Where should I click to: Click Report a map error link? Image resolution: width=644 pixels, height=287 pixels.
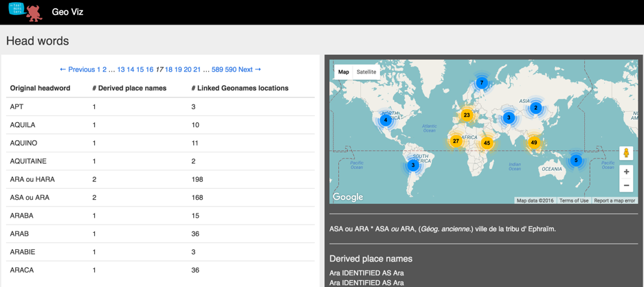coord(614,200)
